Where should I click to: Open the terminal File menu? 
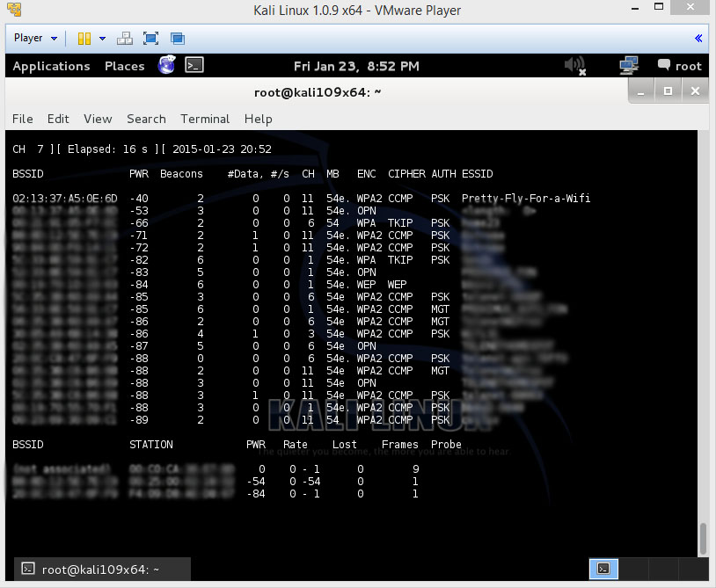[22, 119]
